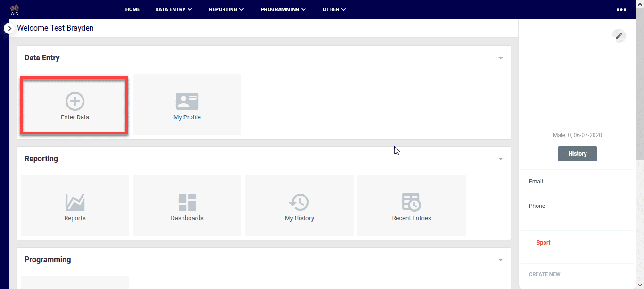The image size is (644, 289).
Task: Collapse the Programming section
Action: click(x=501, y=260)
